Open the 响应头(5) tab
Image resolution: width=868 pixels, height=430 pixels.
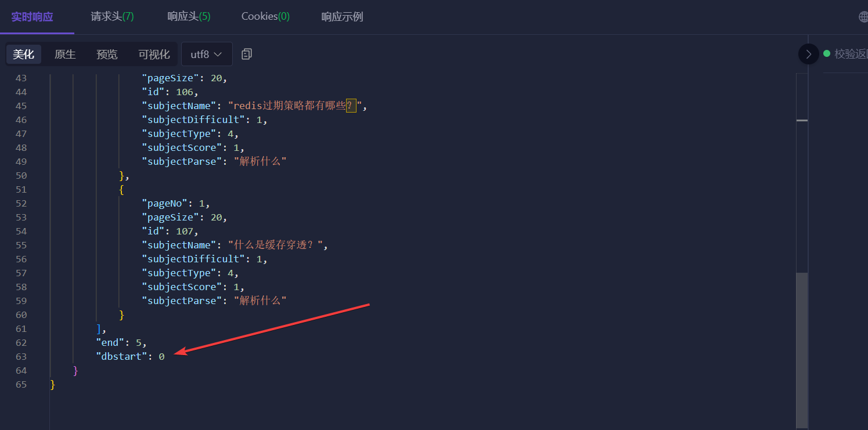pos(189,16)
